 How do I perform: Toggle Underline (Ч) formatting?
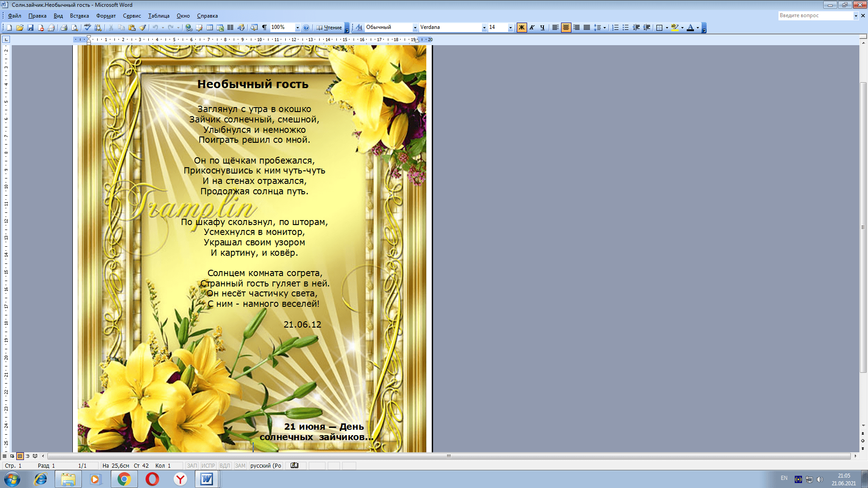[542, 28]
